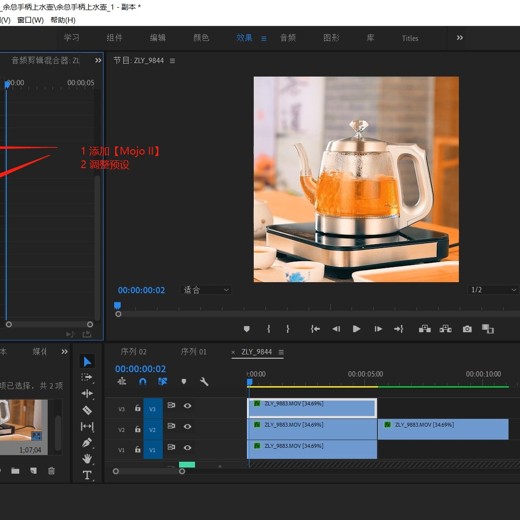Play the program monitor preview
The width and height of the screenshot is (520, 520).
pos(356,329)
